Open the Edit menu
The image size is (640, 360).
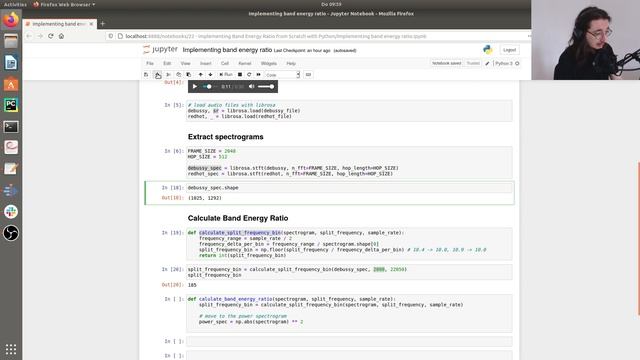(167, 64)
